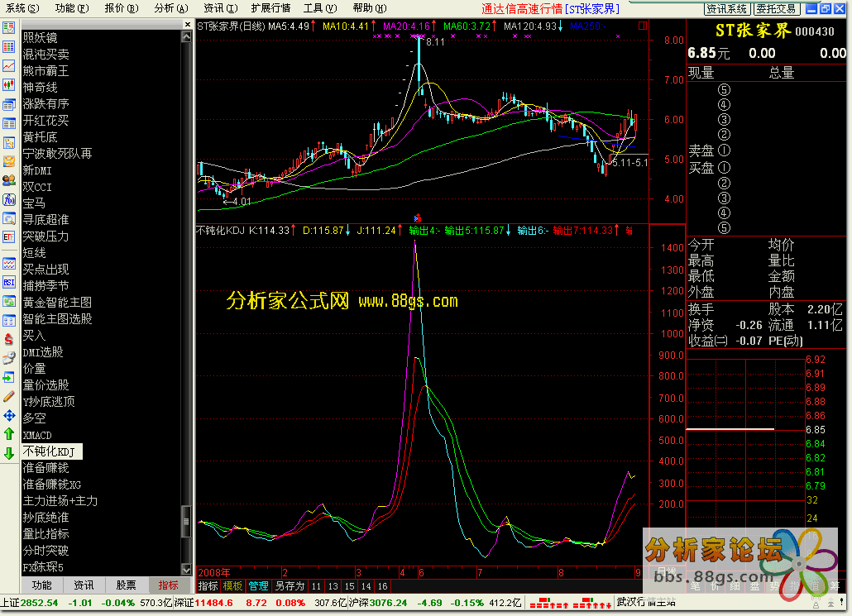Image resolution: width=852 pixels, height=616 pixels.
Task: Select template tab 11 under the chart
Action: click(x=316, y=586)
